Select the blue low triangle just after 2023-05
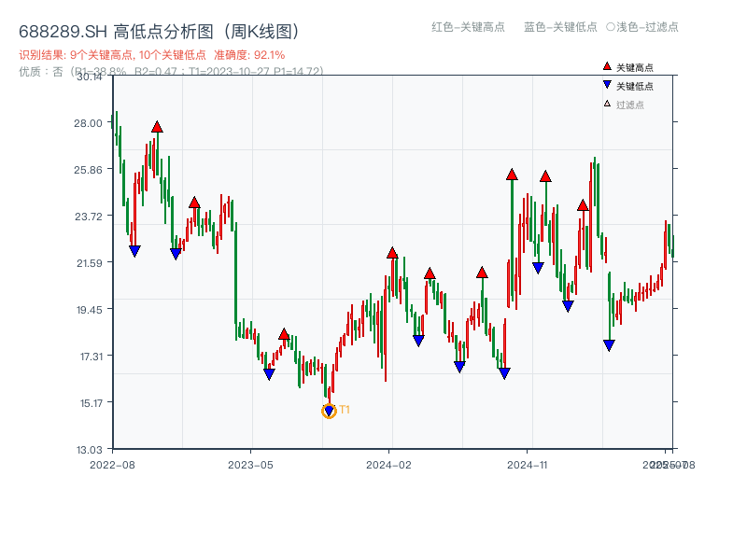This screenshot has height=560, width=747. click(x=269, y=374)
